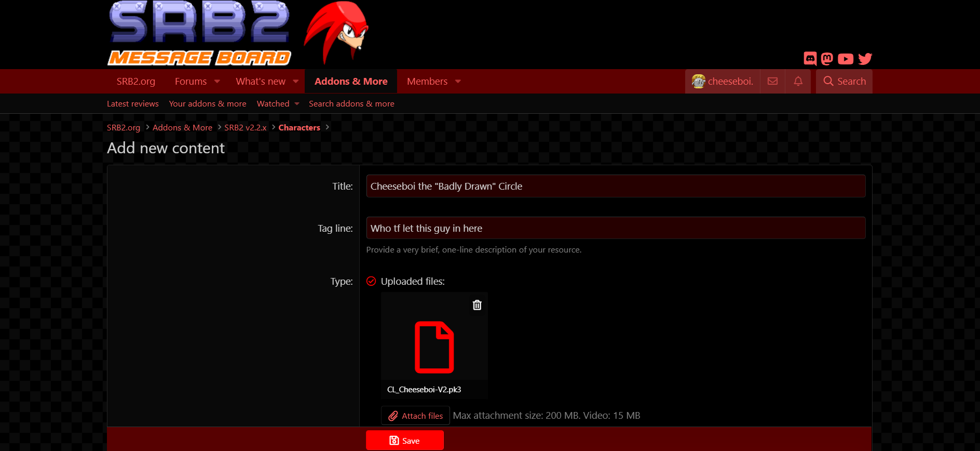Open the YouTube icon link

[845, 59]
